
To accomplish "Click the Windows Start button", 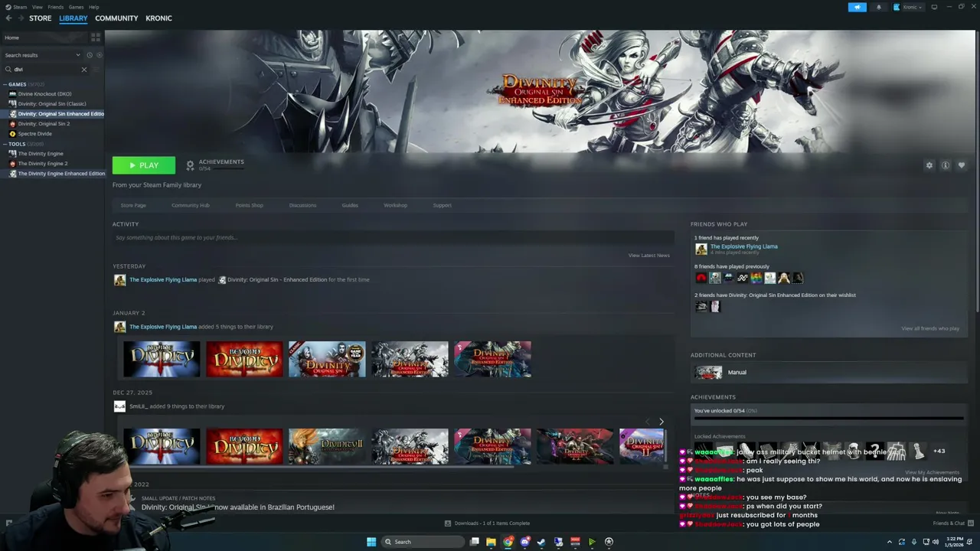I will coord(371,542).
